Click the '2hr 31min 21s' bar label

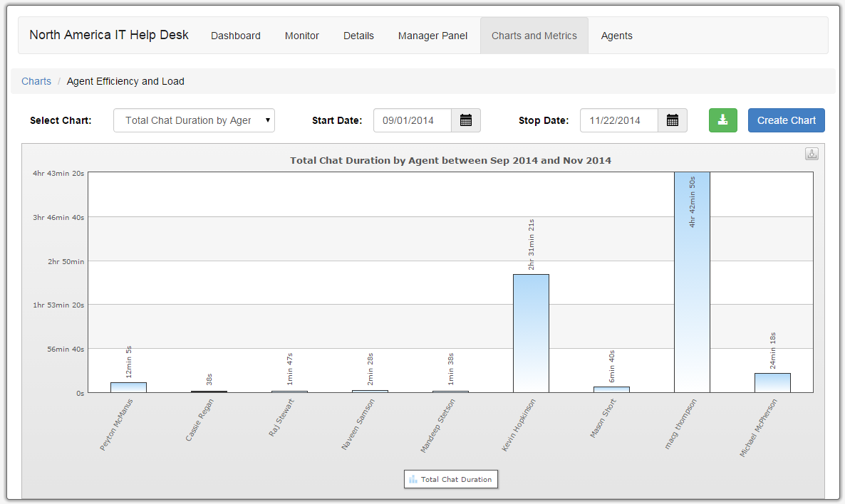pyautogui.click(x=531, y=244)
